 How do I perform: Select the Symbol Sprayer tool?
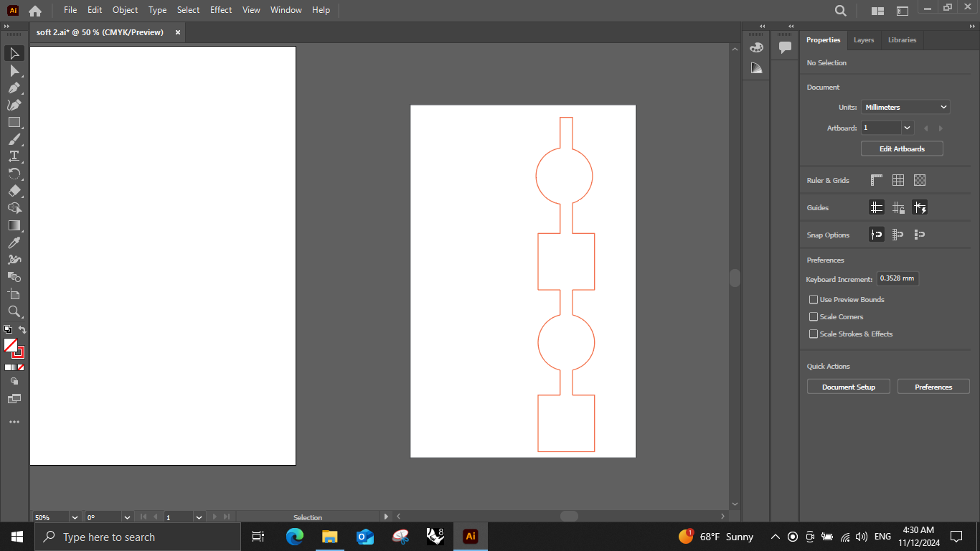click(x=14, y=260)
